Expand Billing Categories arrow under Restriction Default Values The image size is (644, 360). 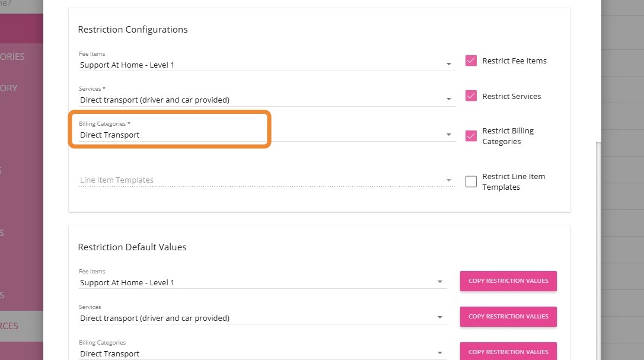(x=439, y=353)
